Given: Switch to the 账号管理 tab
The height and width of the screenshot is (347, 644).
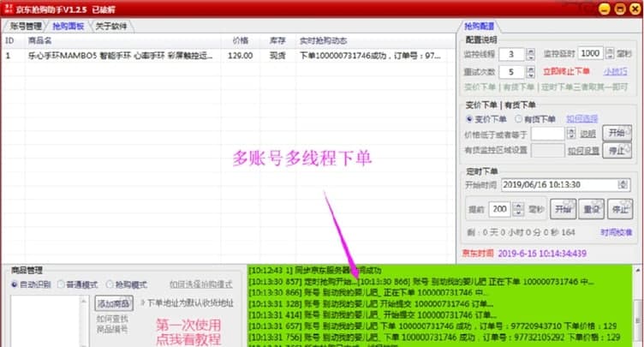Looking at the screenshot, I should [x=26, y=27].
